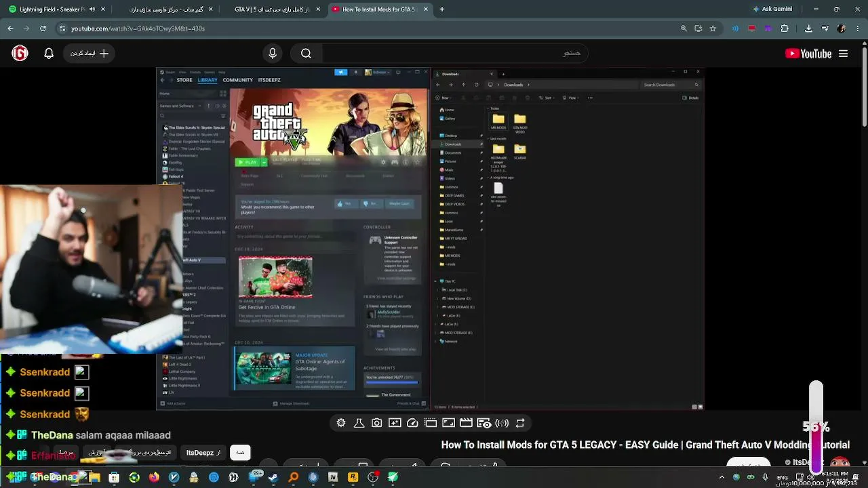
Task: Bookmark this page with the star icon
Action: 713,28
